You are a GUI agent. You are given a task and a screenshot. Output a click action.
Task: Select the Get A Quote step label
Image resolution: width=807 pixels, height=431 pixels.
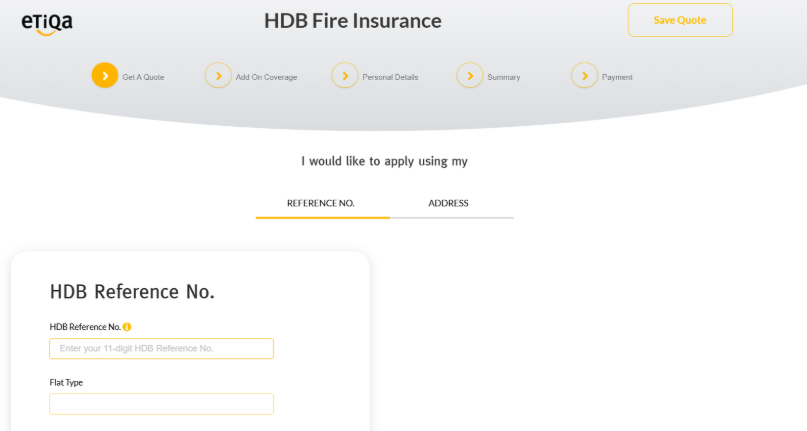click(x=143, y=77)
